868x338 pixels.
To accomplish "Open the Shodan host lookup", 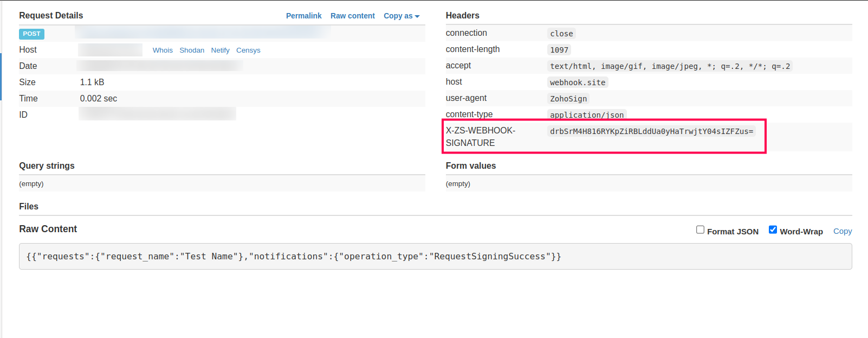I will tap(192, 50).
